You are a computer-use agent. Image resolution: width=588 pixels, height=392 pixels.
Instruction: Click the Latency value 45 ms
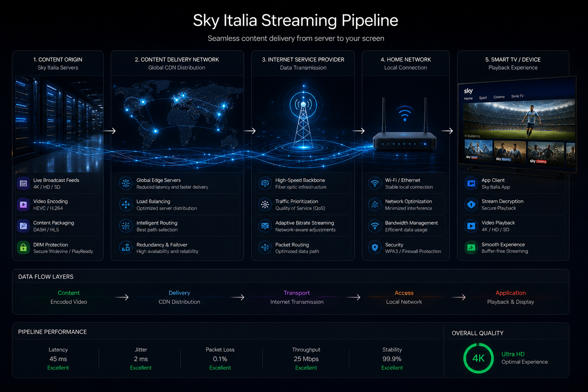58,359
